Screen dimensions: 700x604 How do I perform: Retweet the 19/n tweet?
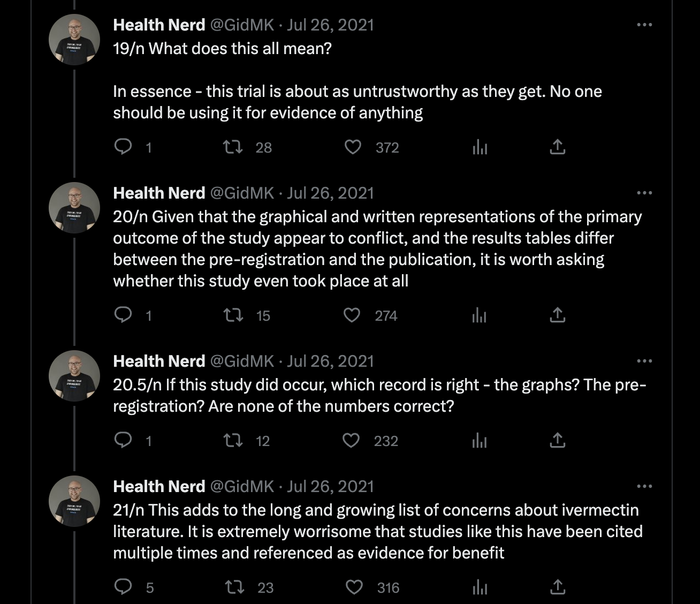(233, 147)
